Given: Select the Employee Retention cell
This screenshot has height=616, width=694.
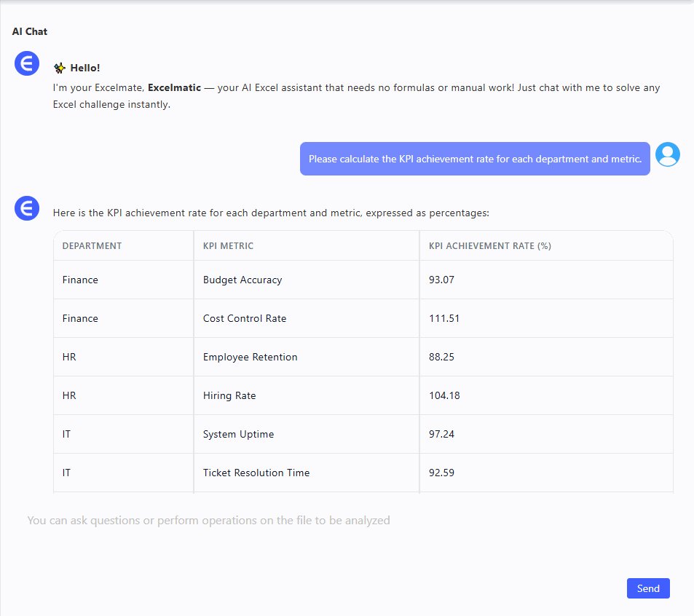Looking at the screenshot, I should click(250, 357).
